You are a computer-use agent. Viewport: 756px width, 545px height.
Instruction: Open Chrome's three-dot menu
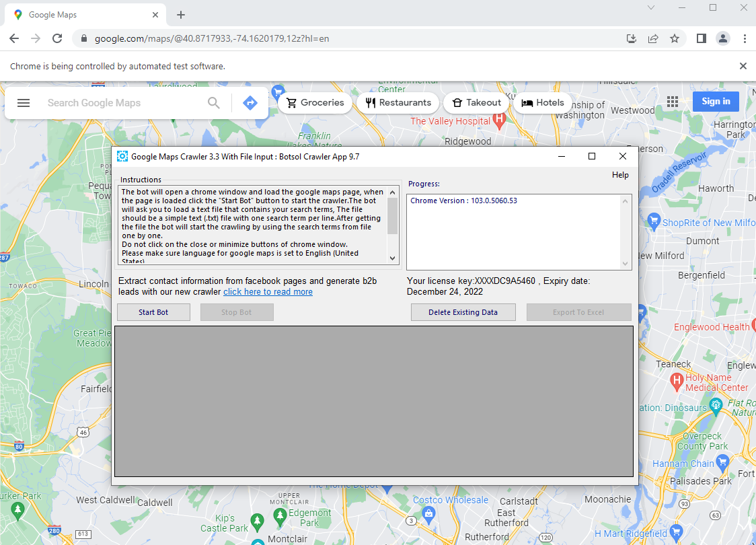pyautogui.click(x=745, y=38)
